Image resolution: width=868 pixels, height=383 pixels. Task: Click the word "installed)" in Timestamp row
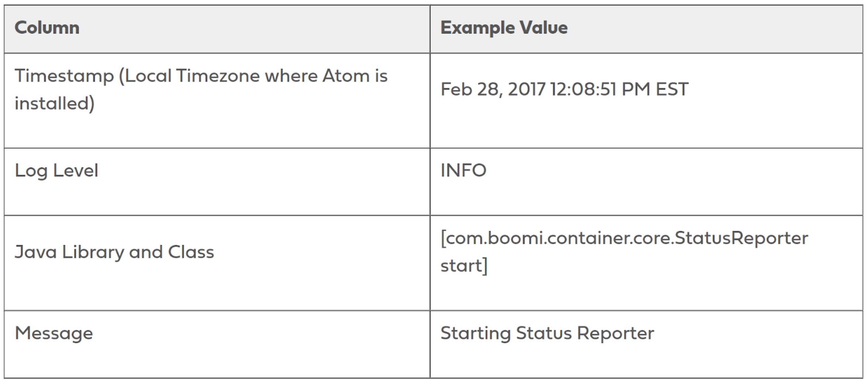tap(55, 104)
